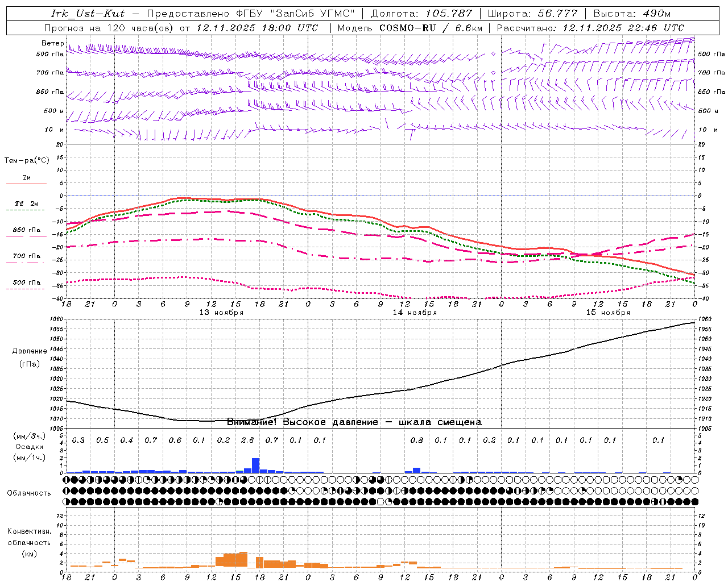Click the "Td 2м" dew point legend entry

pyautogui.click(x=27, y=203)
